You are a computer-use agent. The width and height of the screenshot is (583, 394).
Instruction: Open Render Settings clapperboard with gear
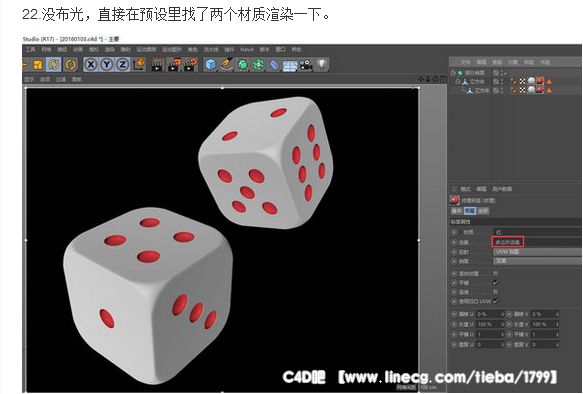coord(191,65)
